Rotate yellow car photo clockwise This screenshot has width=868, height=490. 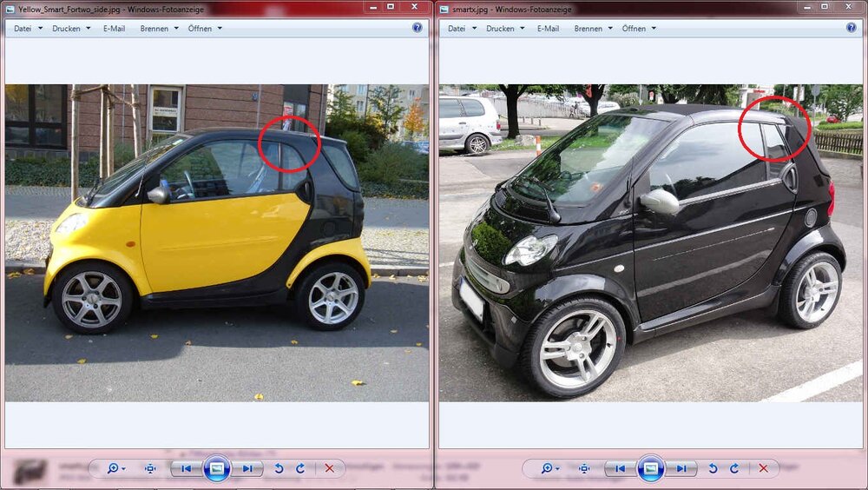[300, 469]
